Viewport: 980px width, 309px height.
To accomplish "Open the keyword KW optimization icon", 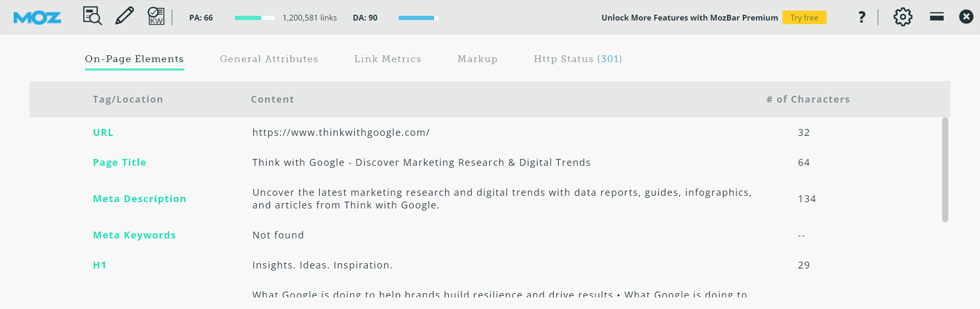I will coord(156,16).
